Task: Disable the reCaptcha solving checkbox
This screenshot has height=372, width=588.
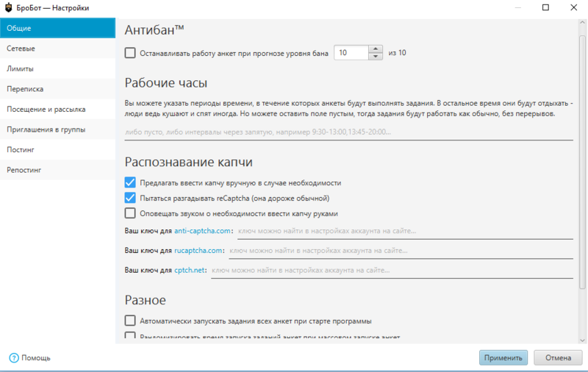Action: pos(130,198)
